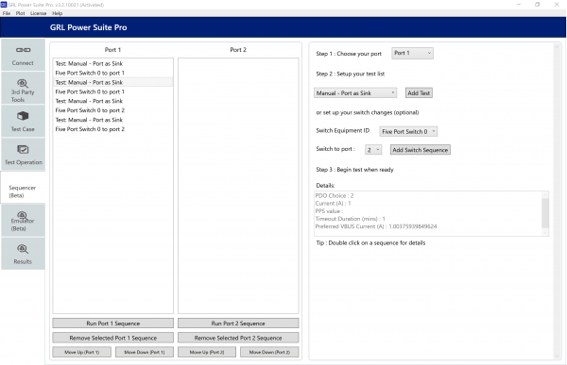Open the File menu
Viewport: 567px width, 365px height.
point(7,13)
